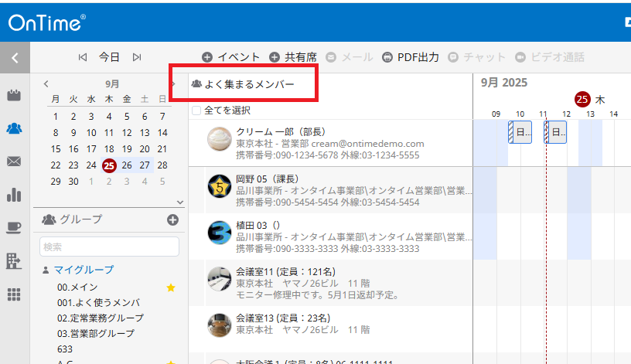Image resolution: width=631 pixels, height=364 pixels.
Task: Toggle star favorite for 00.メイン group
Action: [172, 287]
